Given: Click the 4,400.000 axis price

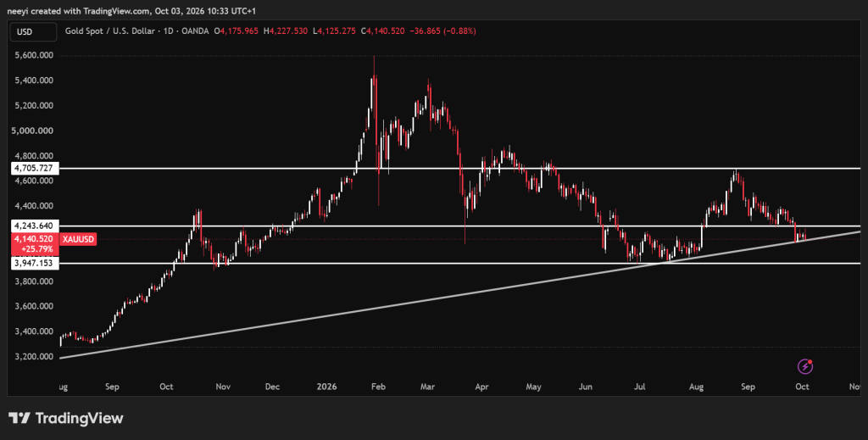Looking at the screenshot, I should 34,206.
